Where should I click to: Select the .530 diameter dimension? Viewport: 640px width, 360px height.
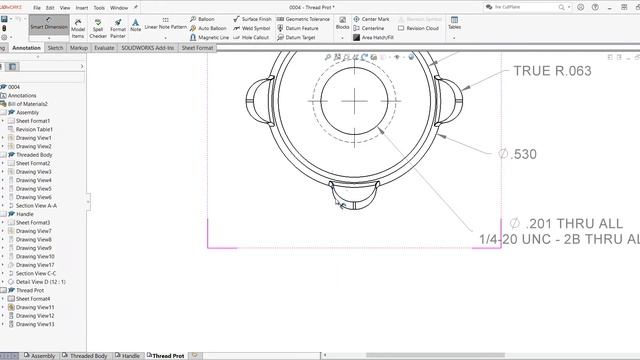(x=518, y=154)
